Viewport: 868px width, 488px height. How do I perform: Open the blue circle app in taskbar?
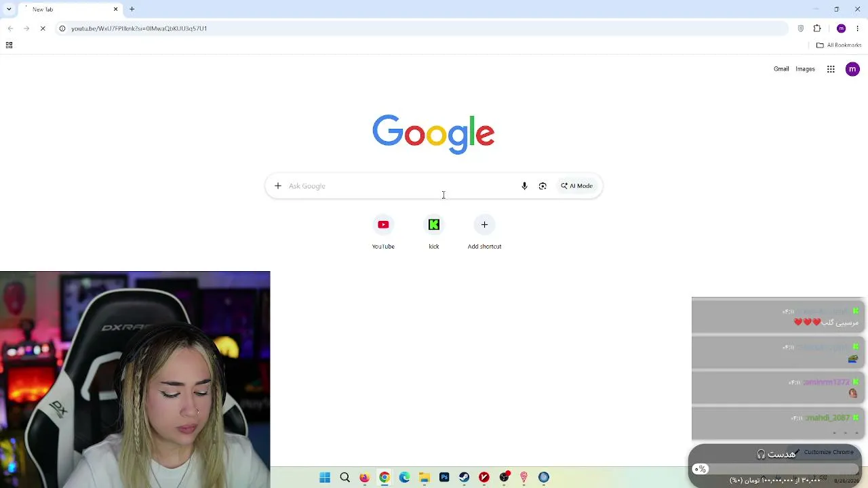tap(543, 477)
